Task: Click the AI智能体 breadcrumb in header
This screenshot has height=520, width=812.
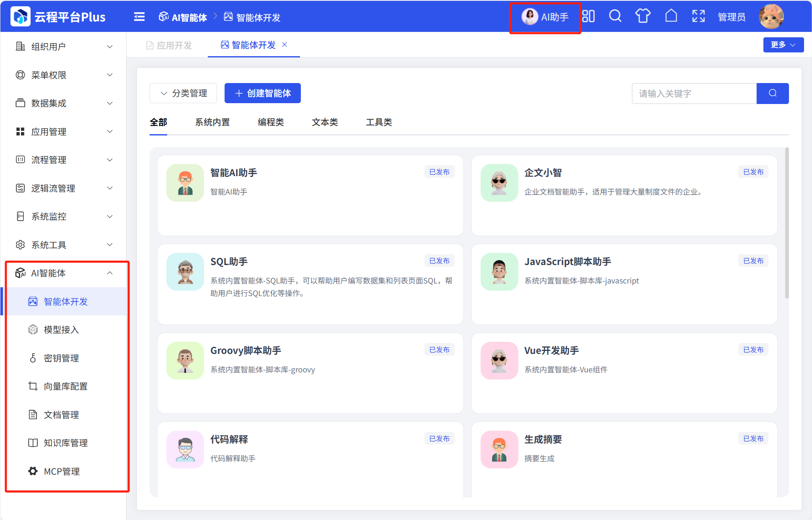Action: click(183, 17)
